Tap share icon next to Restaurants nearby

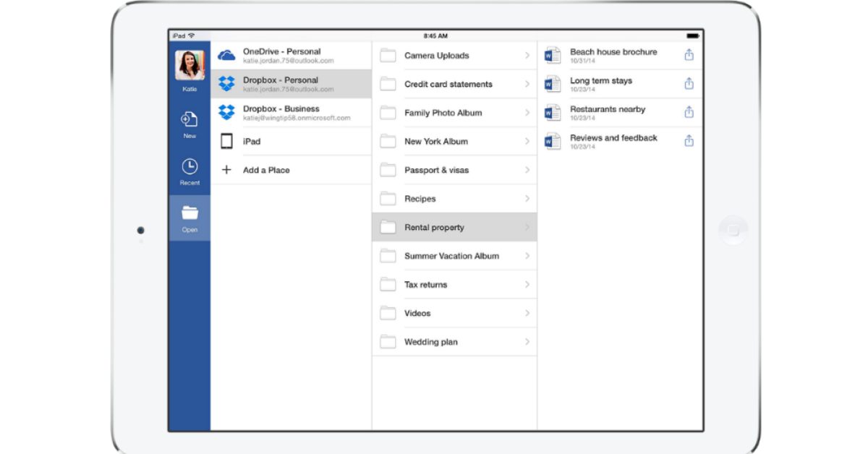click(689, 112)
